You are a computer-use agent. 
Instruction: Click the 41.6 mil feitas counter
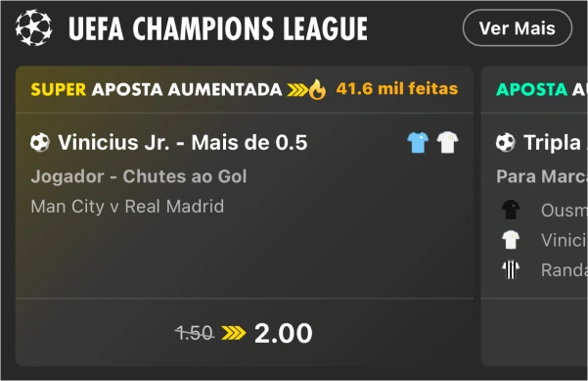click(x=397, y=89)
